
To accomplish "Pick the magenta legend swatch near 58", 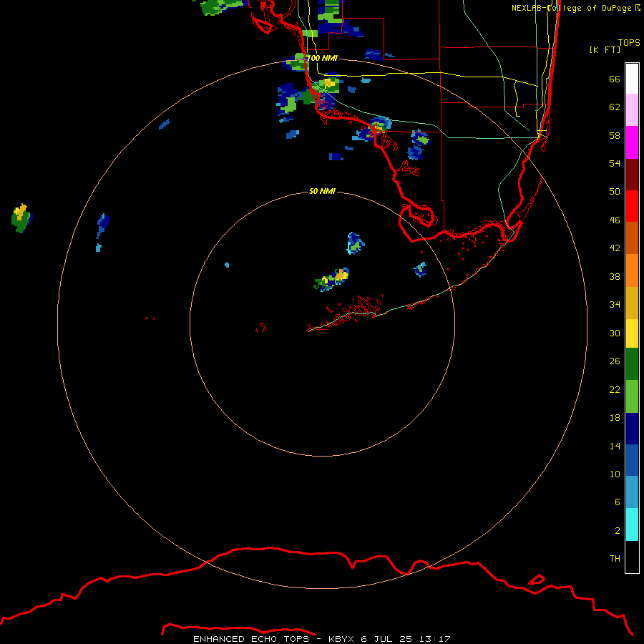I will point(632,142).
